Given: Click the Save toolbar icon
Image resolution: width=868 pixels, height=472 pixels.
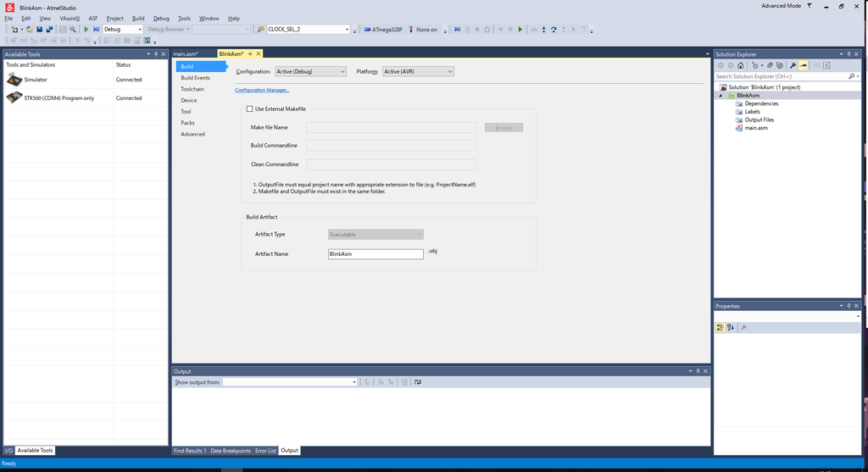Looking at the screenshot, I should pyautogui.click(x=39, y=30).
